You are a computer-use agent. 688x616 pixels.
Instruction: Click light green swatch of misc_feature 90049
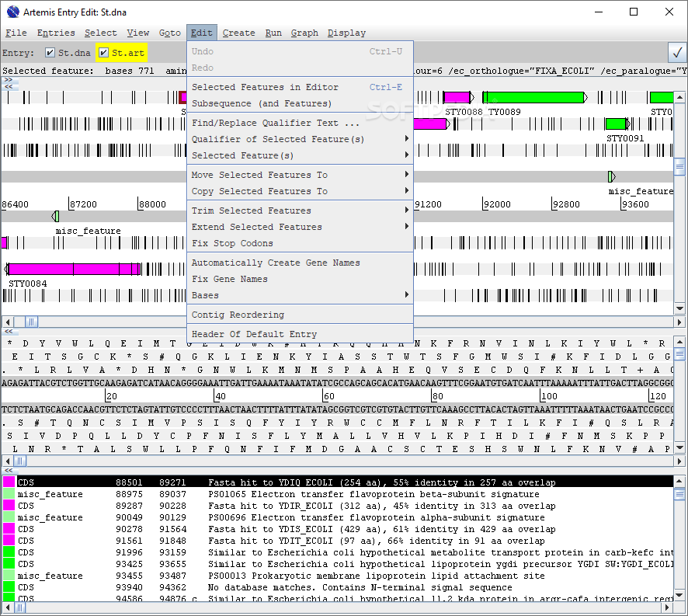(9, 517)
